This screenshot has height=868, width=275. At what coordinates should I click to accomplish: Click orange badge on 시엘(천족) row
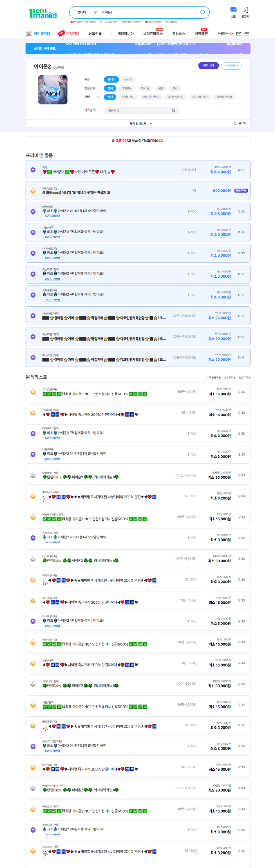33,705
